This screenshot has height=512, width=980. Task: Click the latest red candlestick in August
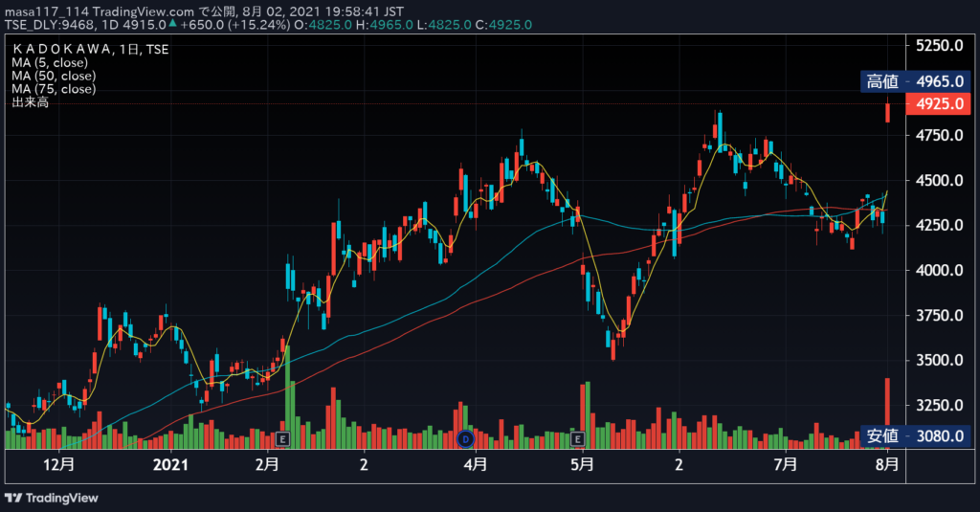(x=887, y=113)
